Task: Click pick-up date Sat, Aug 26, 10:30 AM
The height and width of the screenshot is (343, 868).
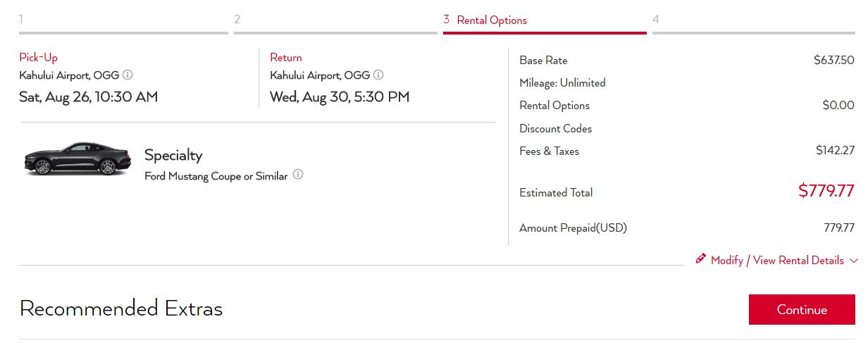Action: coord(89,96)
